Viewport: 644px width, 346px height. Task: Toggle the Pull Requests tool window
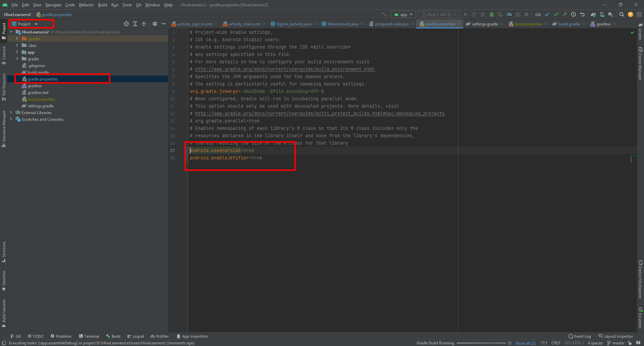click(x=4, y=87)
